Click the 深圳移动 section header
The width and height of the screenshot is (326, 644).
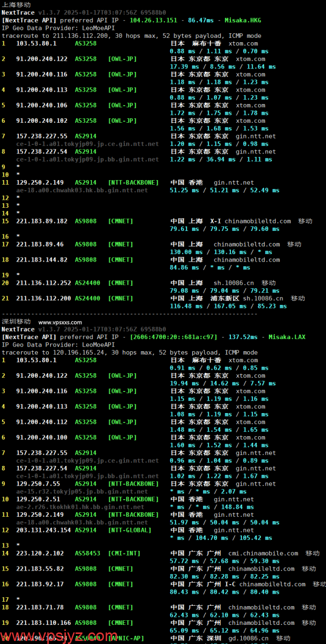tap(16, 321)
